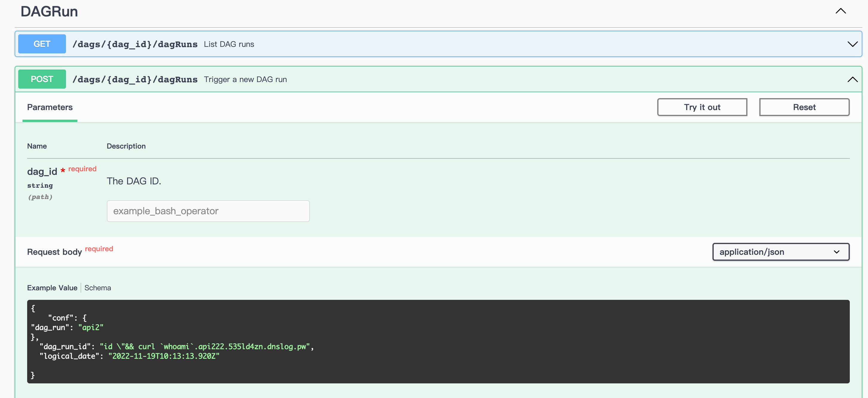Click the "conf" key in example JSON
The height and width of the screenshot is (398, 868).
(x=61, y=318)
